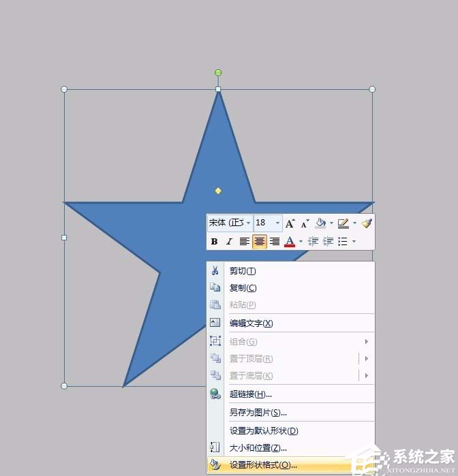Click the edit text icon
458x476 pixels.
point(215,323)
